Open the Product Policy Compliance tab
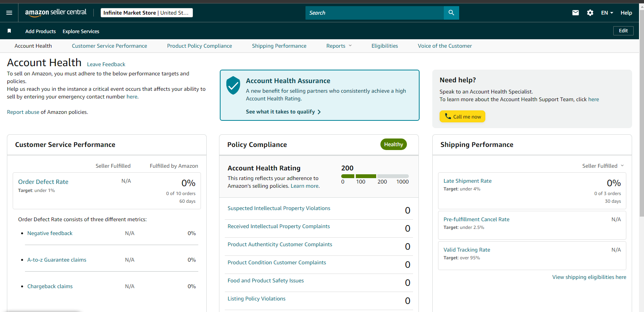Image resolution: width=644 pixels, height=312 pixels. [199, 46]
